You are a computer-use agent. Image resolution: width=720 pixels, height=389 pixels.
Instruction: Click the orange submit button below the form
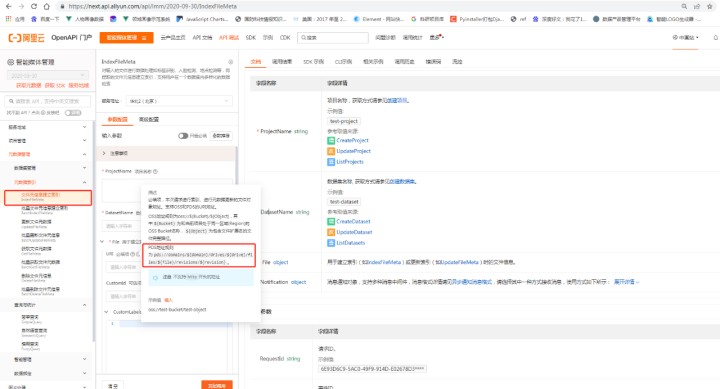pyautogui.click(x=217, y=385)
